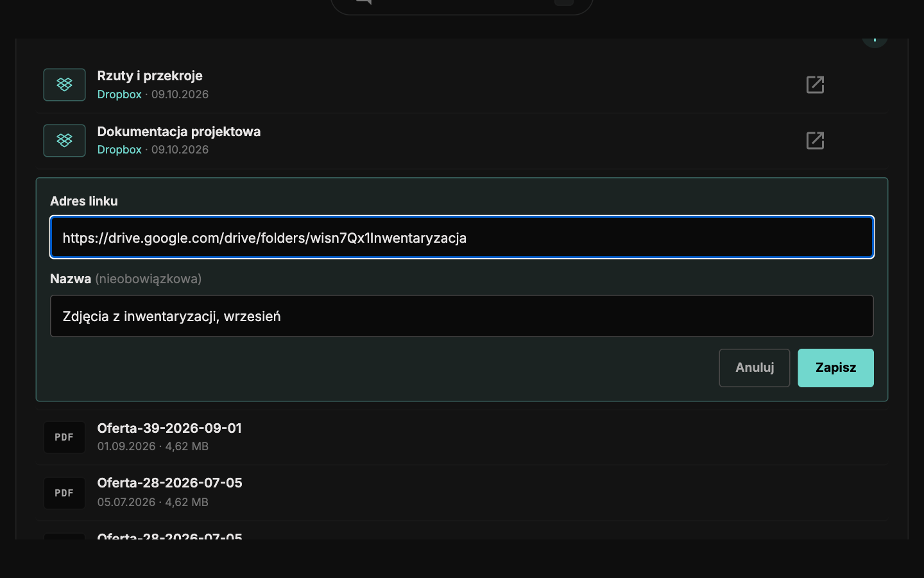Image resolution: width=924 pixels, height=578 pixels.
Task: Click Dropbox icon beside Rzuty i przekroje
Action: [64, 85]
